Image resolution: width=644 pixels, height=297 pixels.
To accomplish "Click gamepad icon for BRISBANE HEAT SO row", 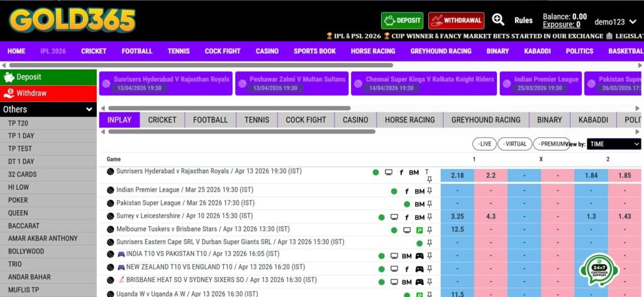I will click(x=419, y=282).
